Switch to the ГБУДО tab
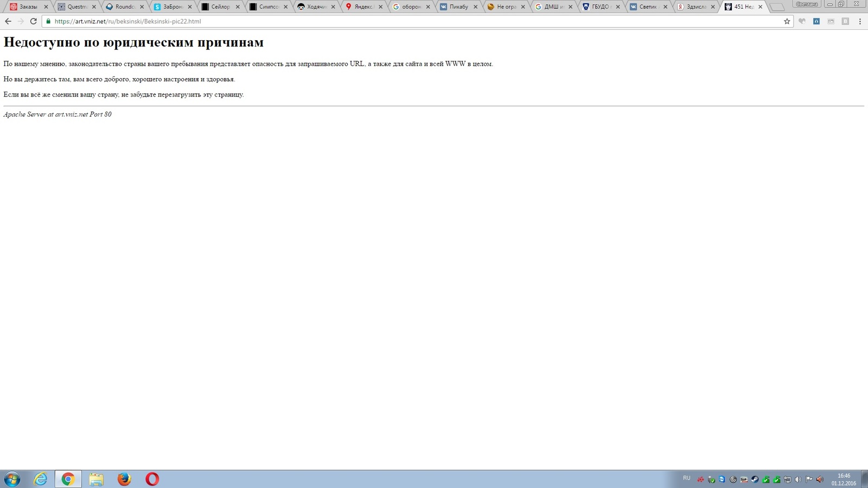The width and height of the screenshot is (868, 488). 601,7
